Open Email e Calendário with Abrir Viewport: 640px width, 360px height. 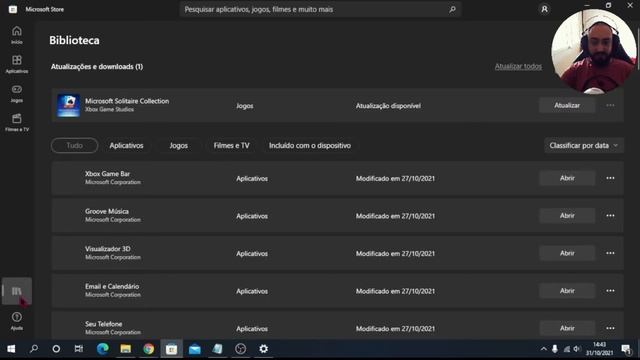(x=567, y=291)
